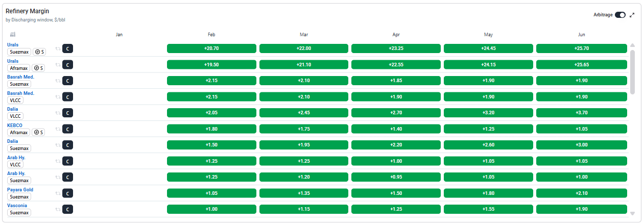This screenshot has height=224, width=644.
Task: Click the sort chart icon above the grade list
Action: coord(13,35)
